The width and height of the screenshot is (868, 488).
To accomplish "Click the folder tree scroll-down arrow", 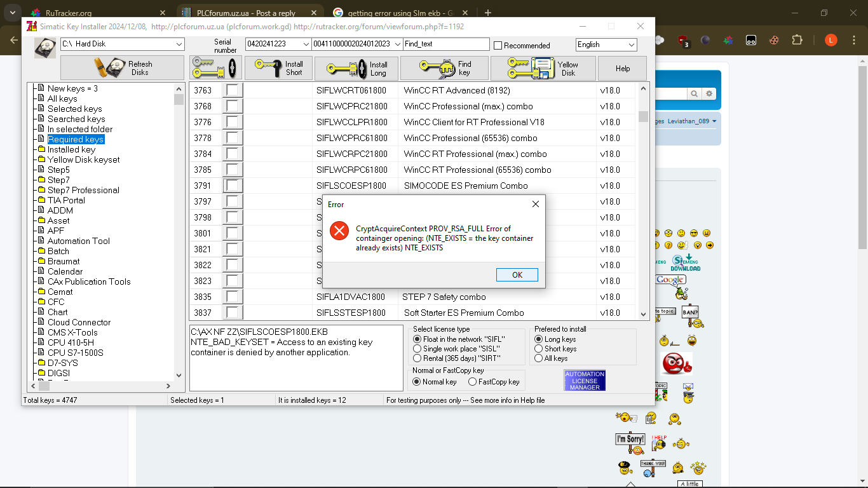I will (x=179, y=375).
